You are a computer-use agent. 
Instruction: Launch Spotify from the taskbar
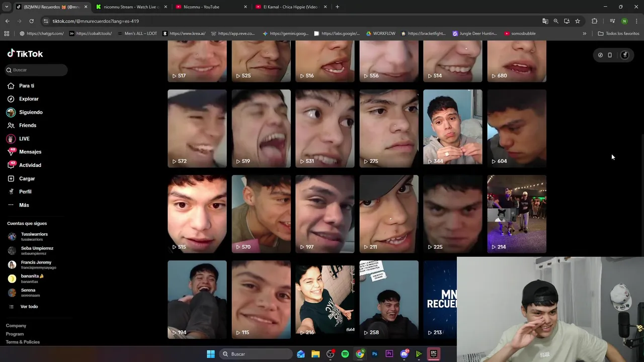345,354
